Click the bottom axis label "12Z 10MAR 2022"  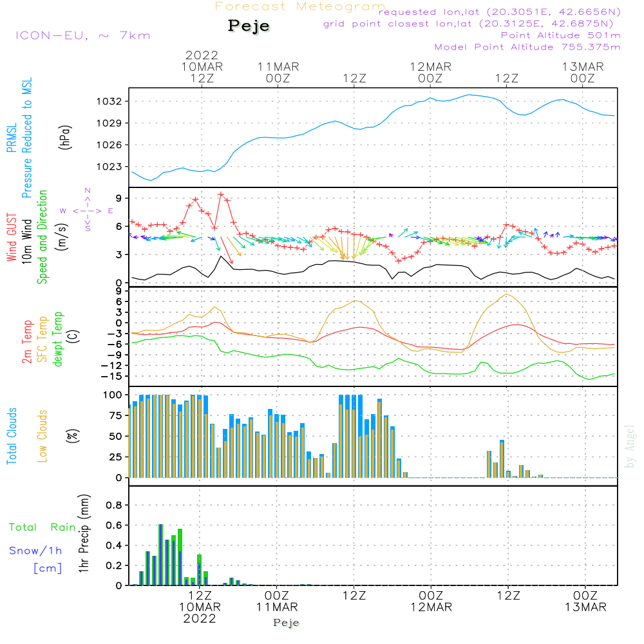pyautogui.click(x=200, y=607)
